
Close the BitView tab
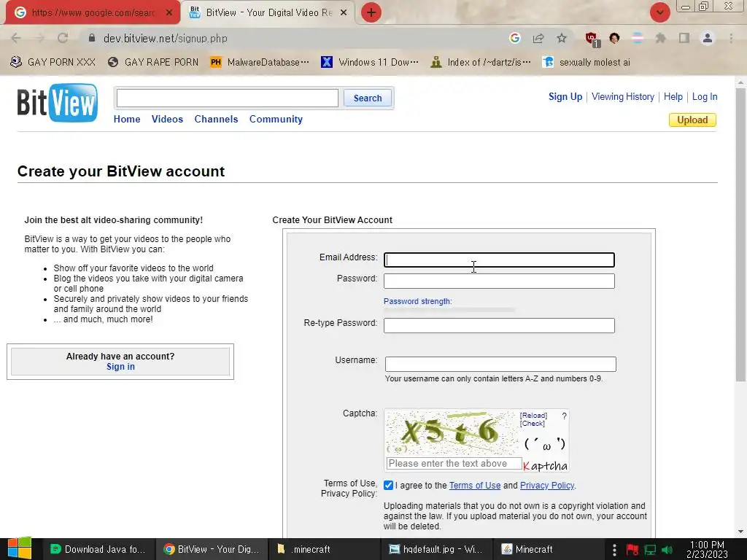[x=344, y=13]
